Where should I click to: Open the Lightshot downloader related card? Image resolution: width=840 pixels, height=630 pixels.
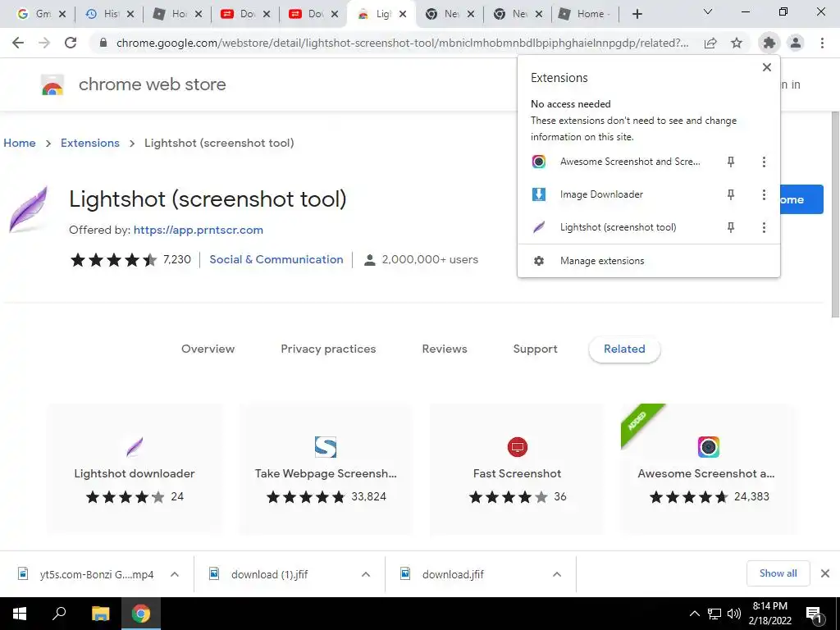[135, 468]
